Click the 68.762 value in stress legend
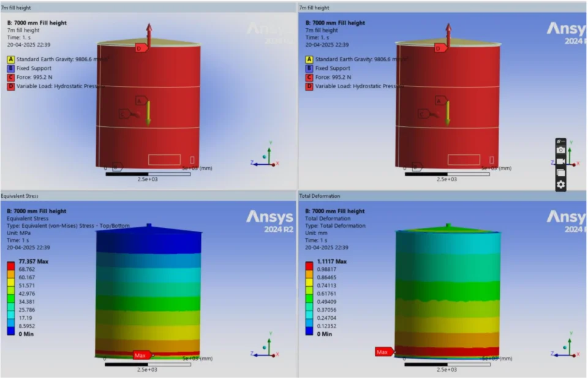 26,269
